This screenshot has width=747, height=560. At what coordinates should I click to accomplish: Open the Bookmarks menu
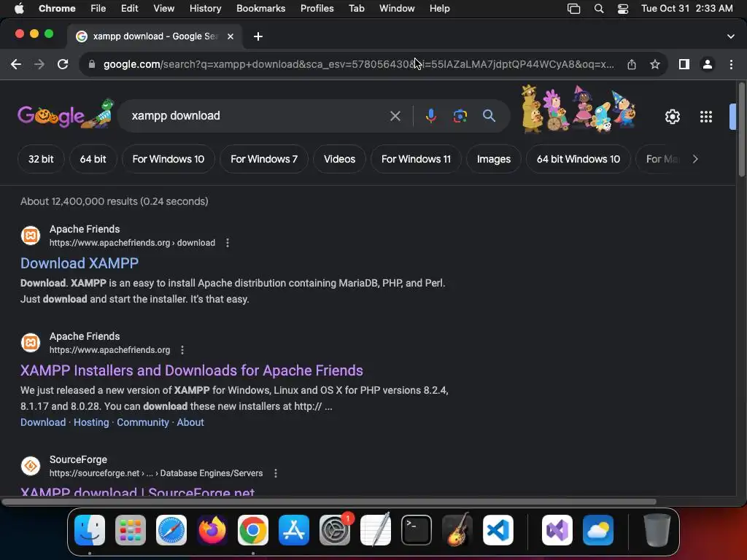coord(260,9)
